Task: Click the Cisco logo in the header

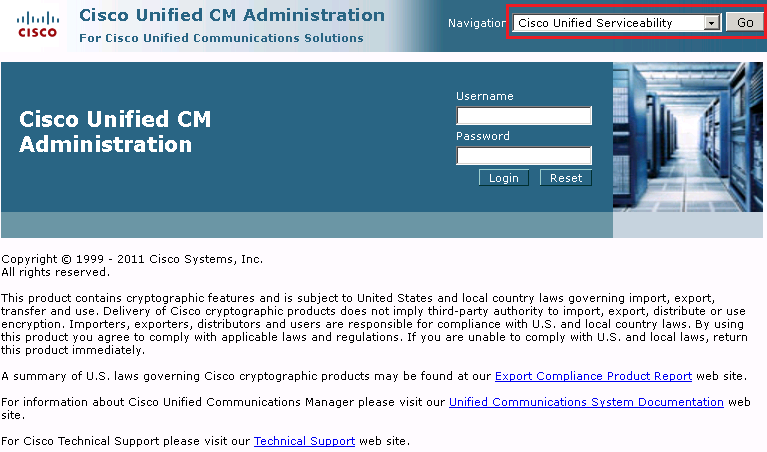Action: point(38,25)
